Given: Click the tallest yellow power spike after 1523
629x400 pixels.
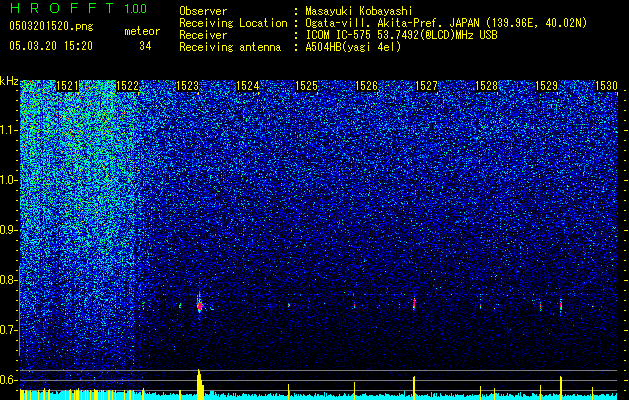Looking at the screenshot, I should 200,384.
